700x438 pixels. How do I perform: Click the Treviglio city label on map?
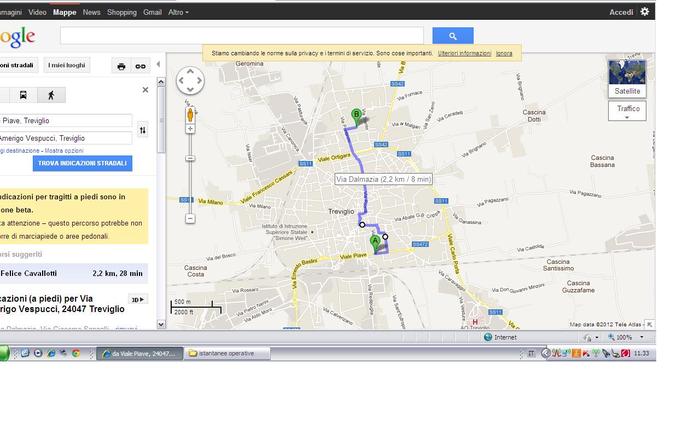(341, 211)
